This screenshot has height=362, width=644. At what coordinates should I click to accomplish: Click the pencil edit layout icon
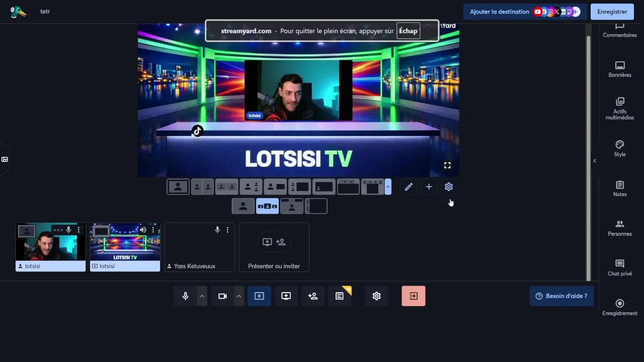point(409,187)
